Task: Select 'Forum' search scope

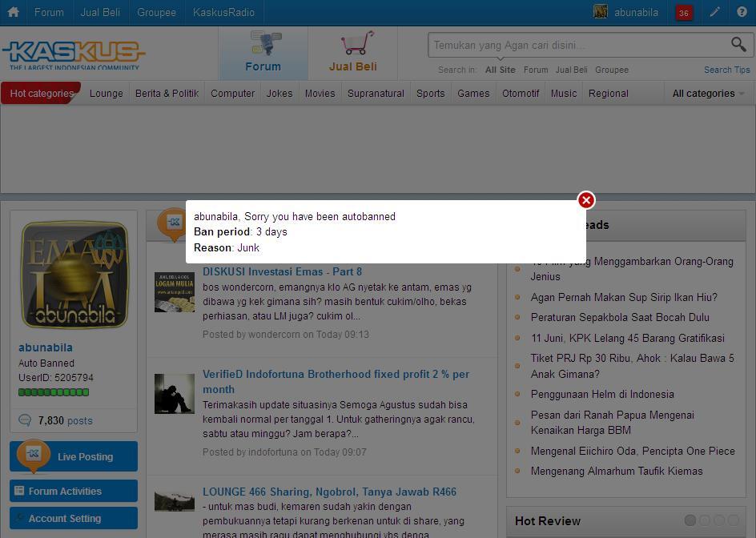Action: (x=536, y=70)
